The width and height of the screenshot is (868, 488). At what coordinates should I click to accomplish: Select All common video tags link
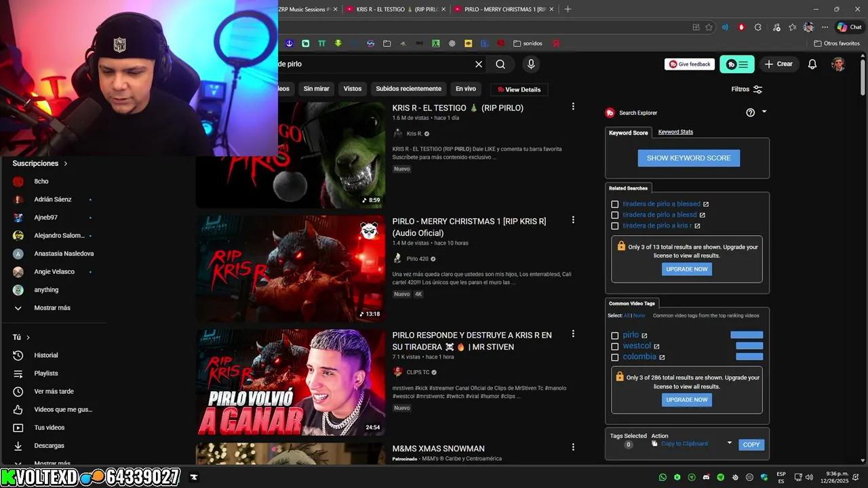click(627, 315)
